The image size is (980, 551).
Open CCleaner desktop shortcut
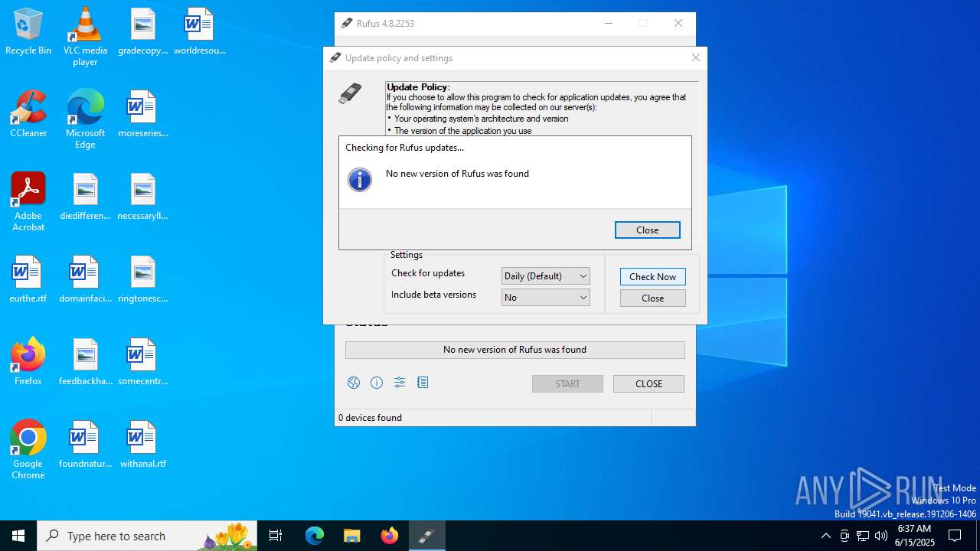28,114
